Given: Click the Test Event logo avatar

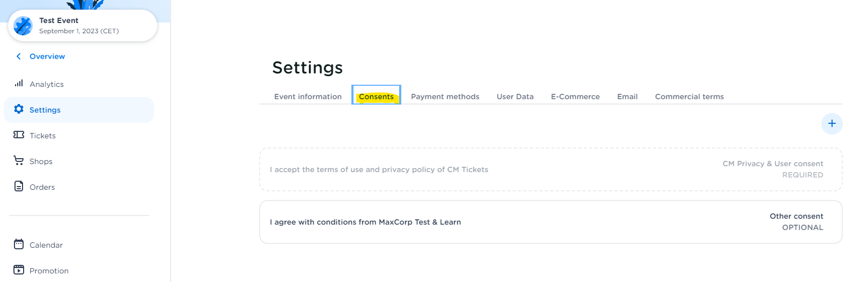Looking at the screenshot, I should (x=23, y=26).
